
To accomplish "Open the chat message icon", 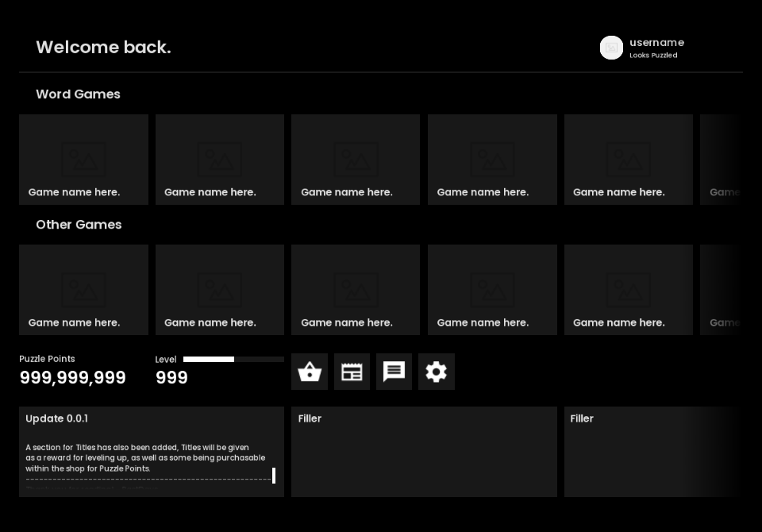I will pos(394,372).
